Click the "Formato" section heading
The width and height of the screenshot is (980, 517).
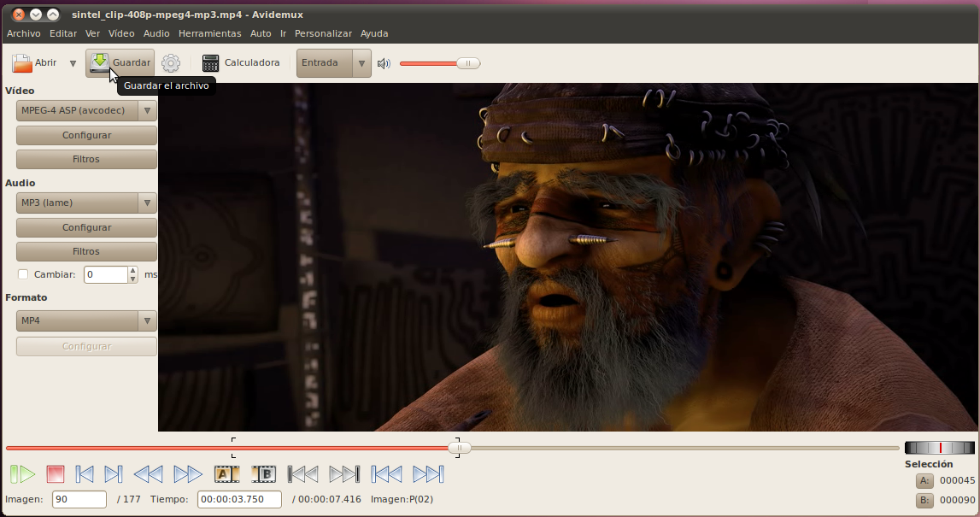(x=26, y=297)
